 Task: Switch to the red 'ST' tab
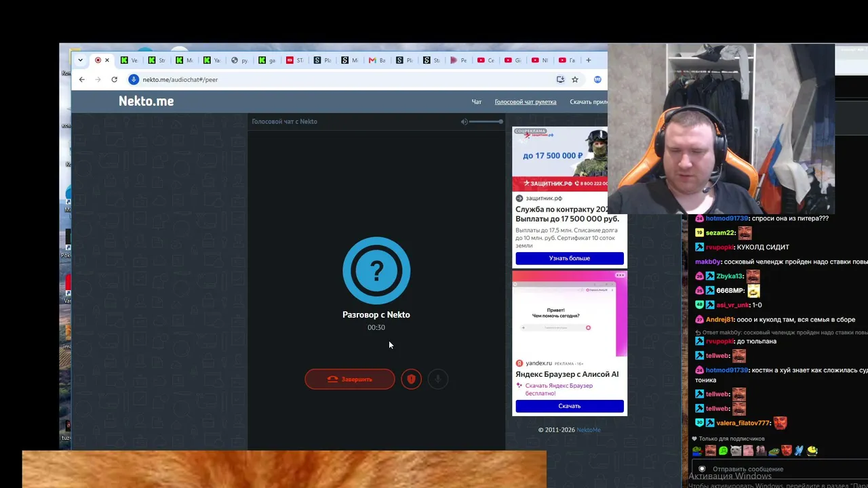[x=295, y=60]
